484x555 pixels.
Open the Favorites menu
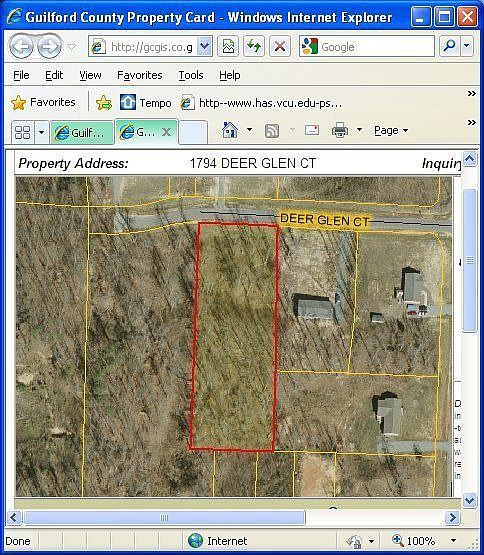(139, 75)
